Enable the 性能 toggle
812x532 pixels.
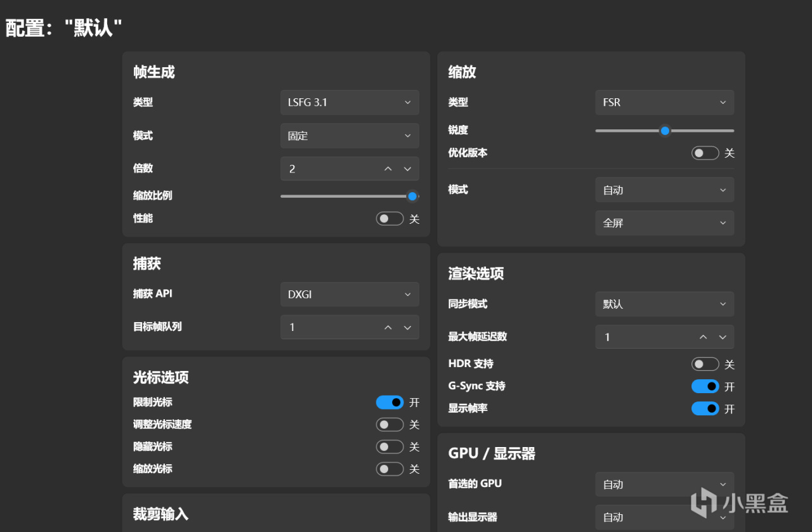coord(390,218)
